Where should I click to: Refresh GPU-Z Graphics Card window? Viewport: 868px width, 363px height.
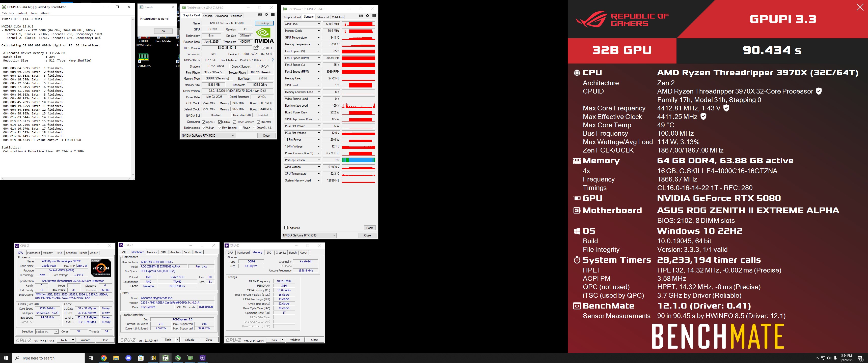pyautogui.click(x=266, y=14)
